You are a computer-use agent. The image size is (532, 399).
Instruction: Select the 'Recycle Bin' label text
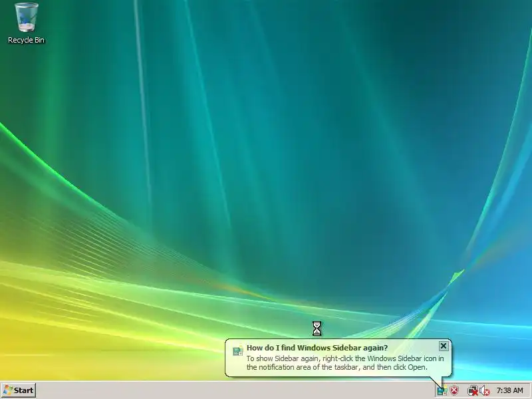(26, 40)
